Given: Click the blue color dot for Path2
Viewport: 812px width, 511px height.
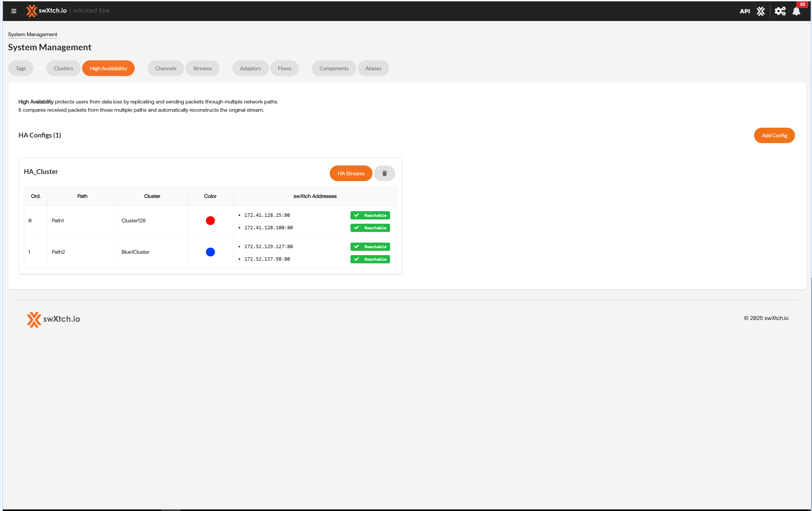Looking at the screenshot, I should [210, 252].
